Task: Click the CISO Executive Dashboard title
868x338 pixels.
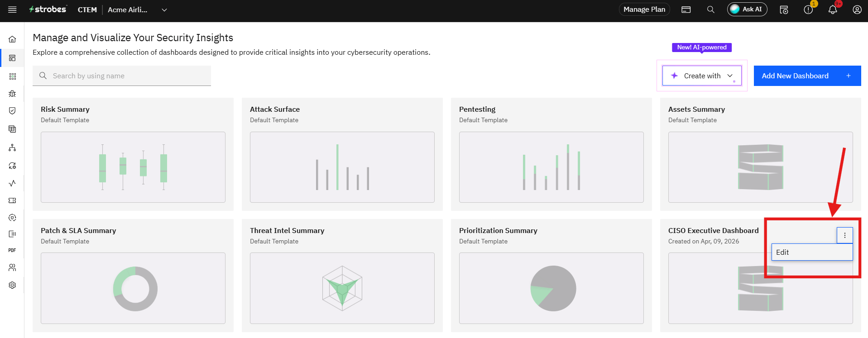Action: pos(714,231)
